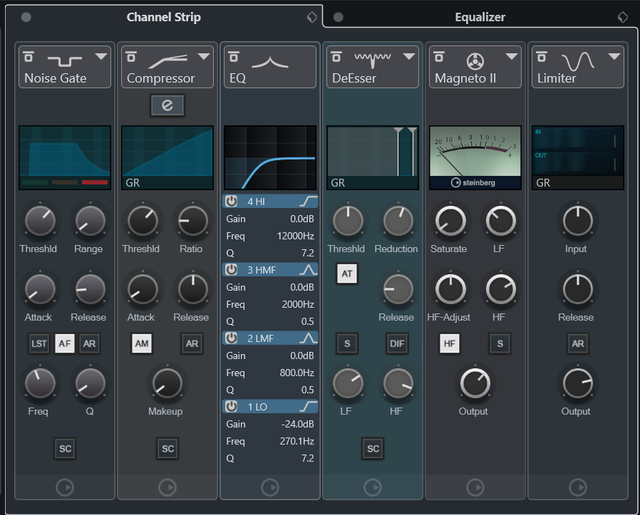Switch to the Equalizer tab
Image resolution: width=640 pixels, height=515 pixels.
(x=480, y=17)
